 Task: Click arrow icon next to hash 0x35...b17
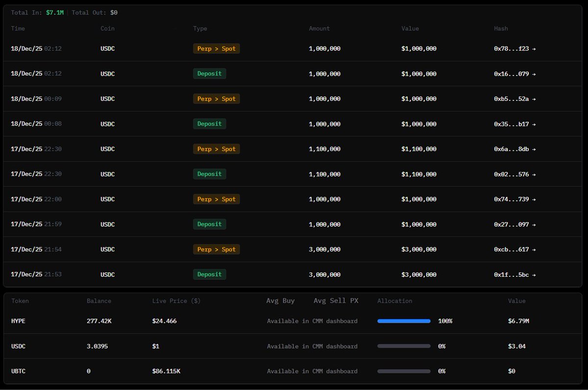534,124
